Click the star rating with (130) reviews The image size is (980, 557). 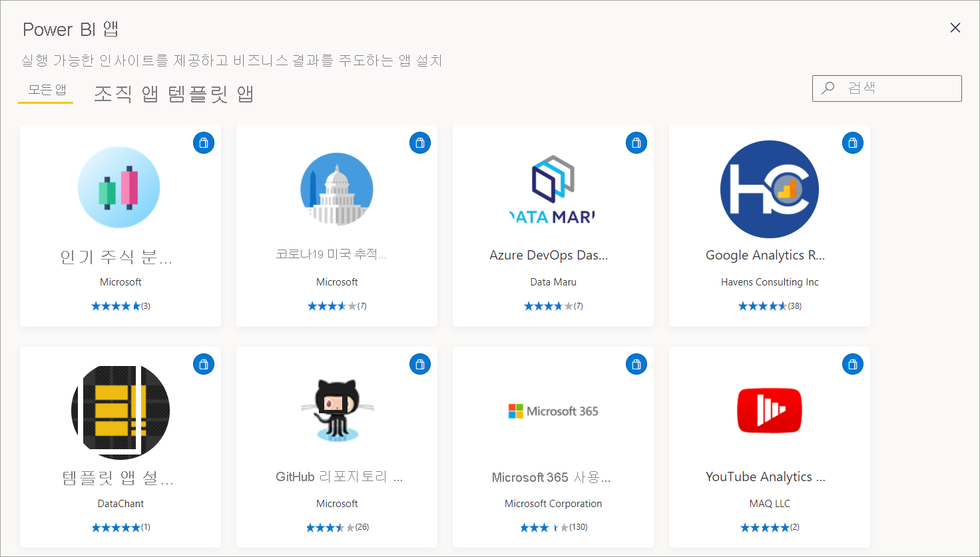(553, 527)
